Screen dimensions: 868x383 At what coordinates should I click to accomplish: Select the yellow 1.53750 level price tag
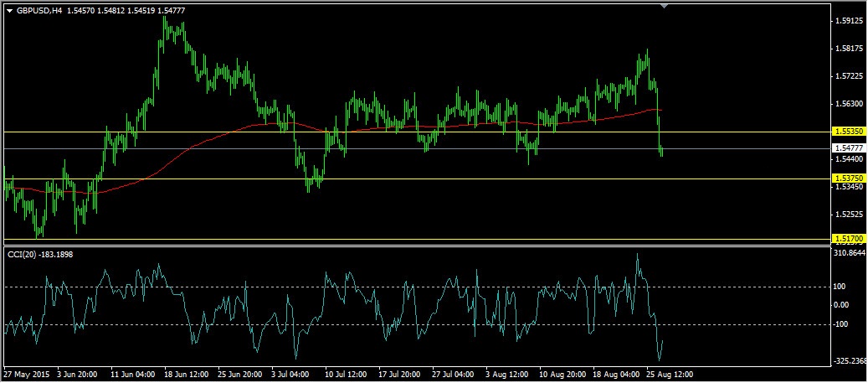tap(848, 179)
